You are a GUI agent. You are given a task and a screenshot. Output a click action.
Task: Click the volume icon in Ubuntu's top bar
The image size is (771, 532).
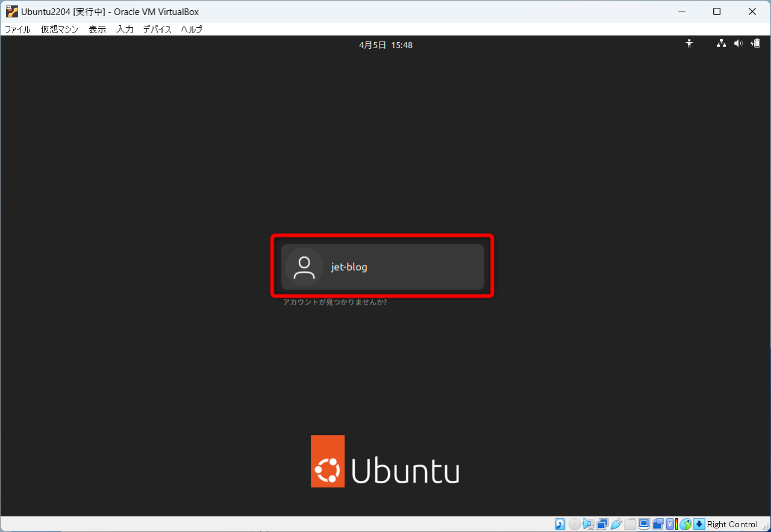[x=738, y=44]
